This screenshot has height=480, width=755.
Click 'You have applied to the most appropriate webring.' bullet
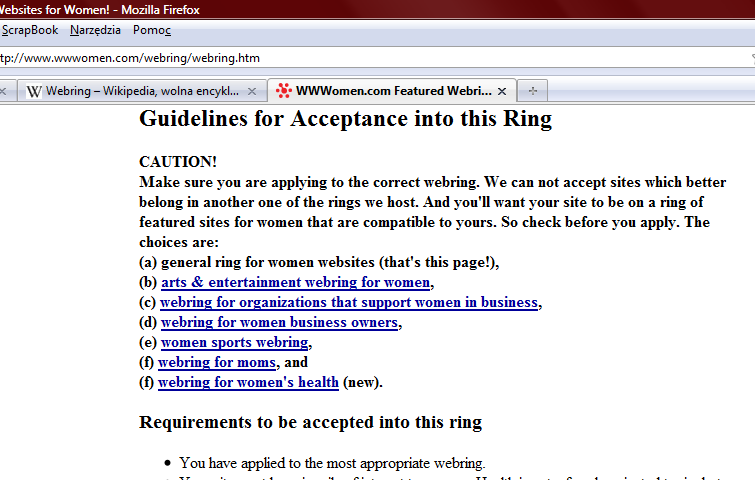pos(332,463)
